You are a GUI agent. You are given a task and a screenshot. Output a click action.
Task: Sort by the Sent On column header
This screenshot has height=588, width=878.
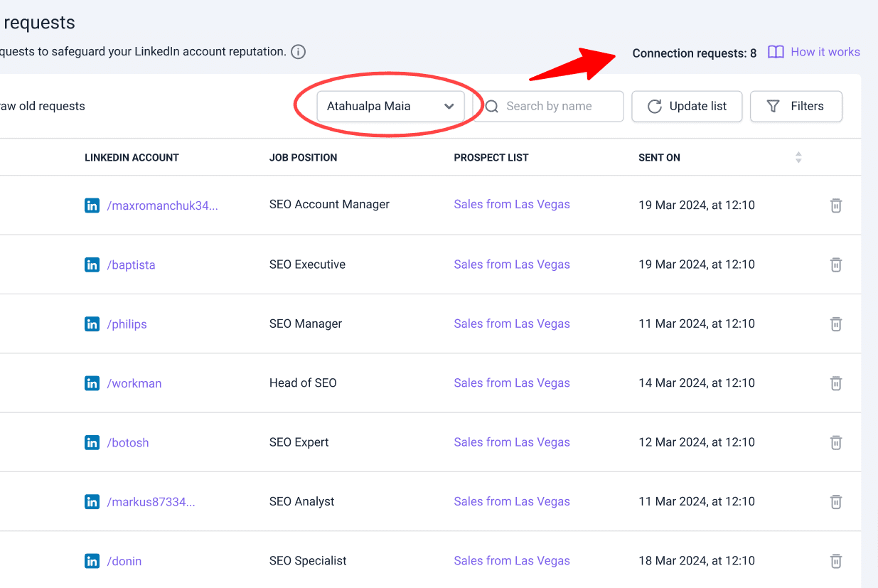pos(659,157)
